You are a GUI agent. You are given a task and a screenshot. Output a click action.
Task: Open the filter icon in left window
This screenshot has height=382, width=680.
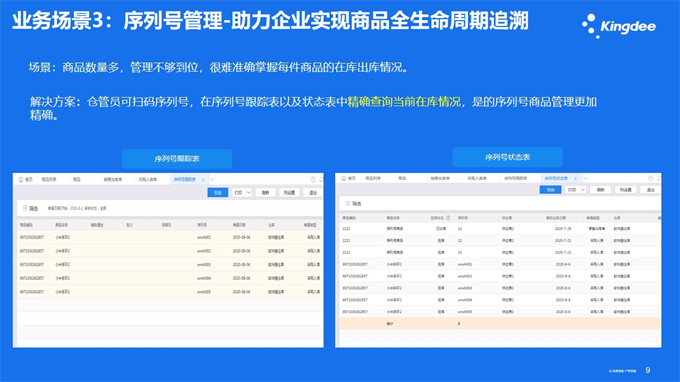[x=25, y=208]
